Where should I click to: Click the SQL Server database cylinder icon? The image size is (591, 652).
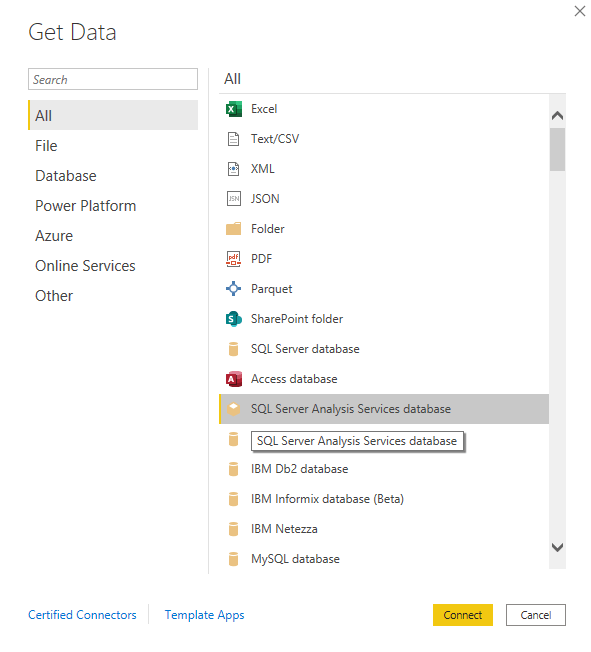pyautogui.click(x=233, y=349)
